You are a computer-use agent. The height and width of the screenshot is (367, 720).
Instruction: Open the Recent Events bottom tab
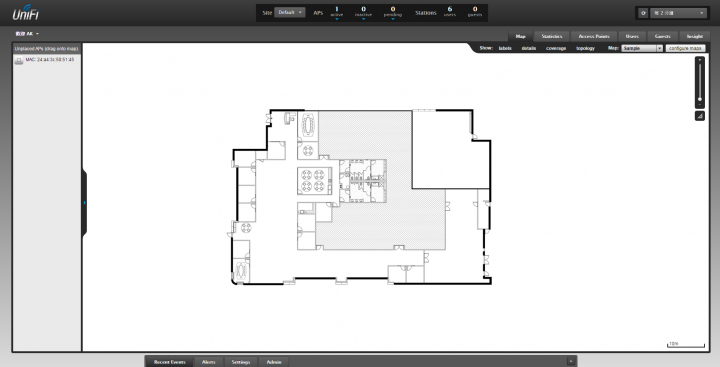tap(169, 362)
